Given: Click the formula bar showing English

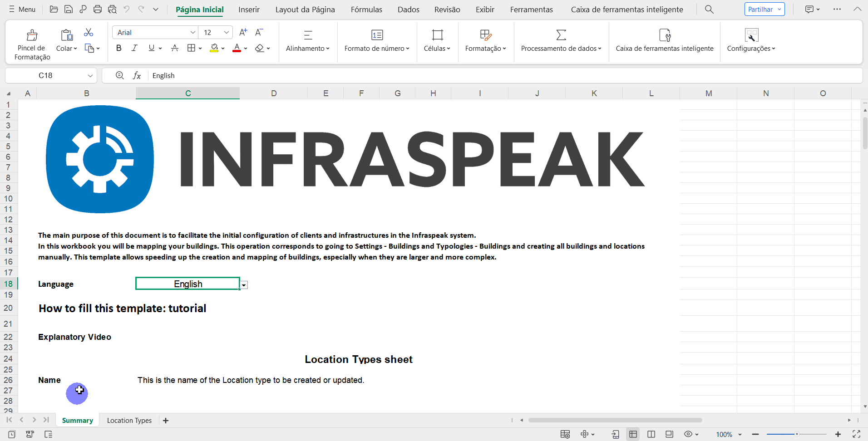Looking at the screenshot, I should tap(505, 75).
